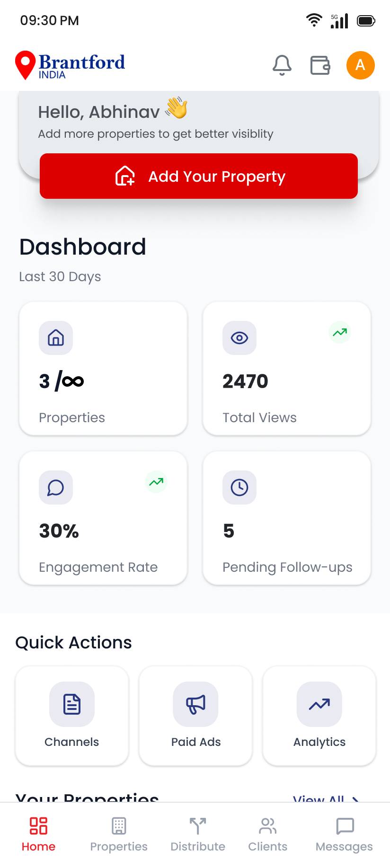Viewport: 390px width, 868px height.
Task: Tap the eye icon on Total Views
Action: pos(239,338)
